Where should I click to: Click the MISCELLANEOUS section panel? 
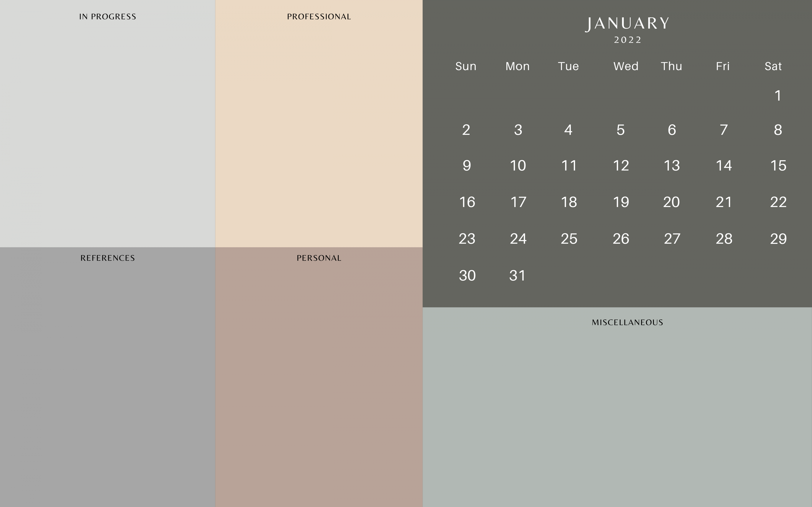tap(618, 407)
